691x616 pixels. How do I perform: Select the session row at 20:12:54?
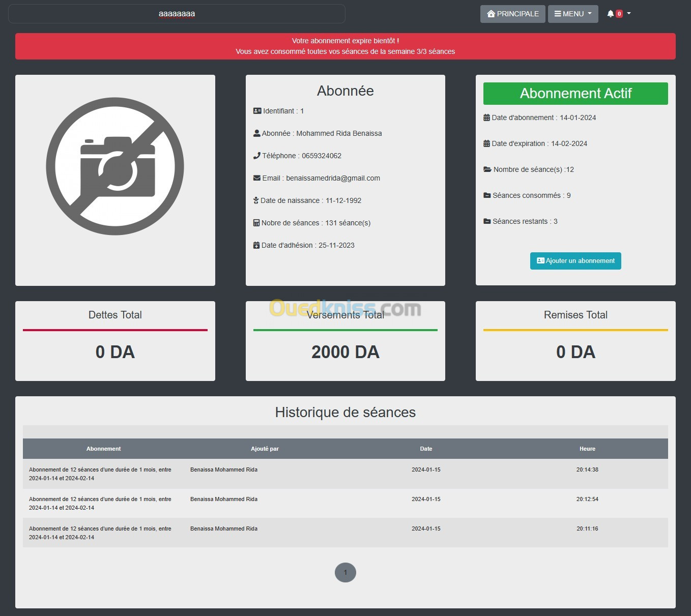(345, 504)
